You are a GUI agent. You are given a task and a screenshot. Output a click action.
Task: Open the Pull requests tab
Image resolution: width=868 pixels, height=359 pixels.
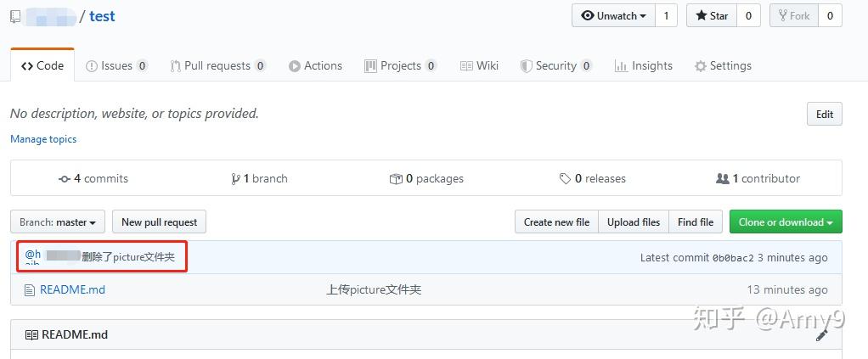[217, 66]
